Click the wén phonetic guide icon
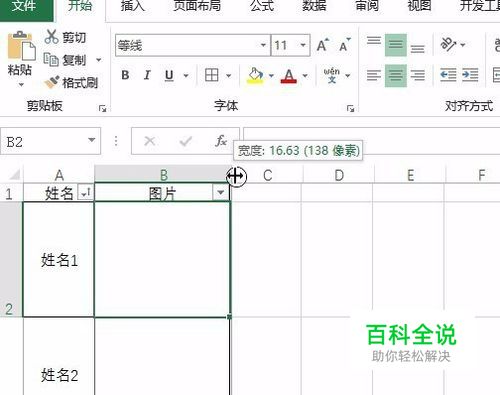This screenshot has width=500, height=395. tap(332, 75)
